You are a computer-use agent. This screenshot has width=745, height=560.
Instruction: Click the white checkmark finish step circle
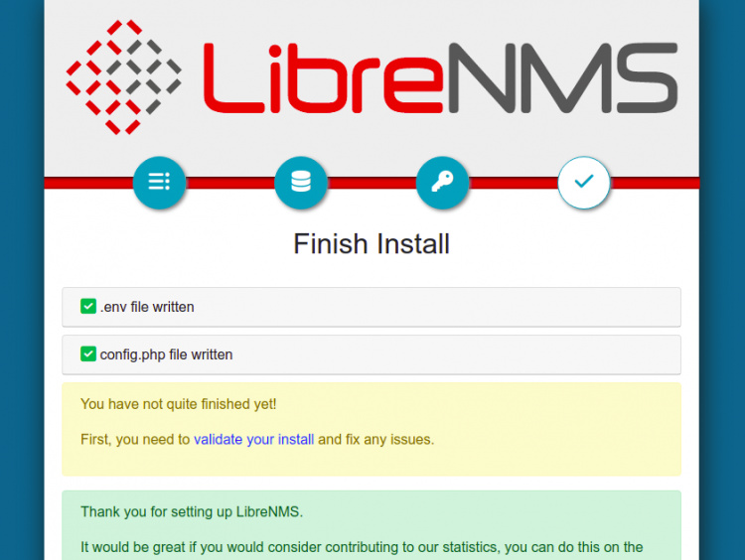point(584,182)
